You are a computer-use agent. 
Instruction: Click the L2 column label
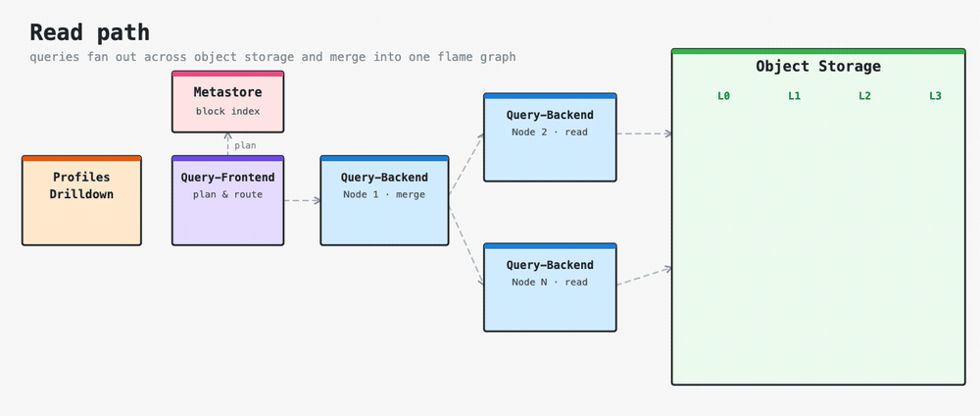(x=864, y=96)
